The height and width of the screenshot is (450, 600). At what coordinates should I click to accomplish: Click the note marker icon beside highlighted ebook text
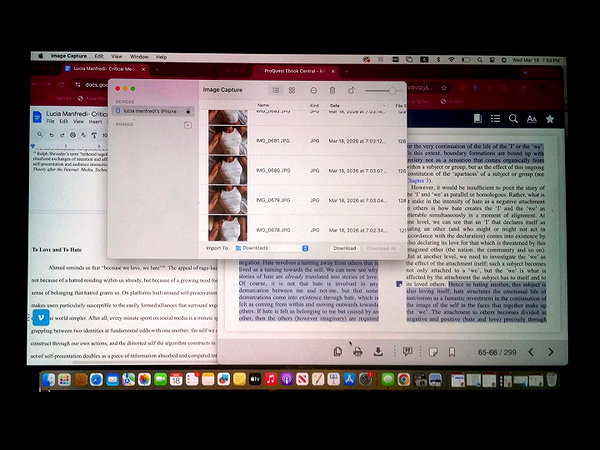399,284
